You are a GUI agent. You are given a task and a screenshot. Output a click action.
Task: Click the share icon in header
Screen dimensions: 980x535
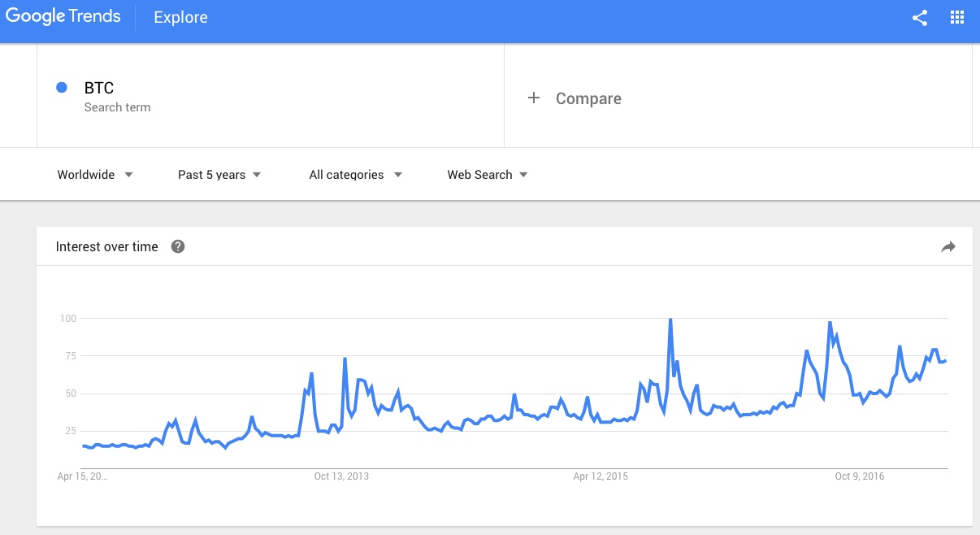920,18
